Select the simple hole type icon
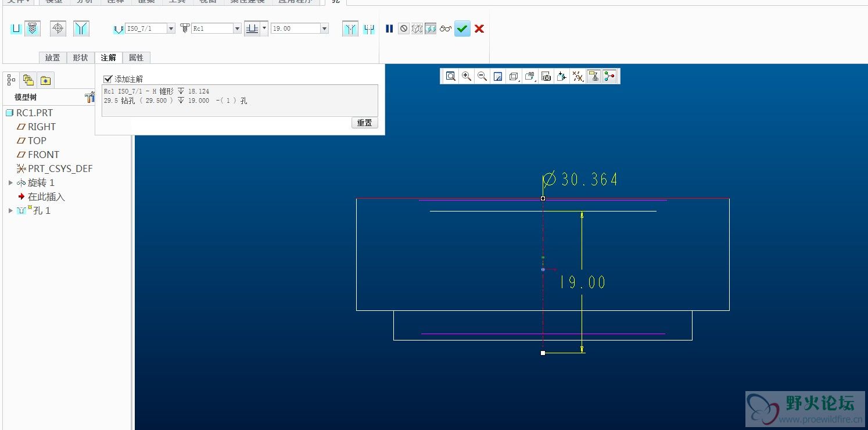This screenshot has width=868, height=430. pyautogui.click(x=16, y=28)
